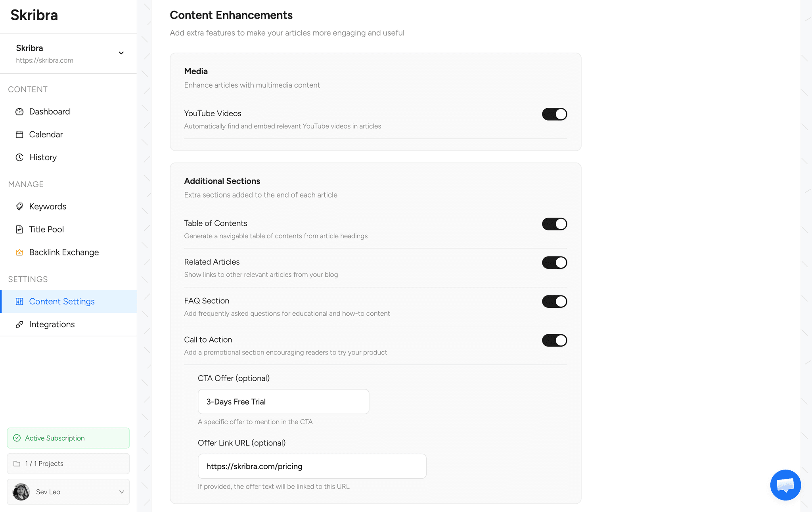The width and height of the screenshot is (812, 512).
Task: Open the chat support bubble
Action: tap(785, 485)
